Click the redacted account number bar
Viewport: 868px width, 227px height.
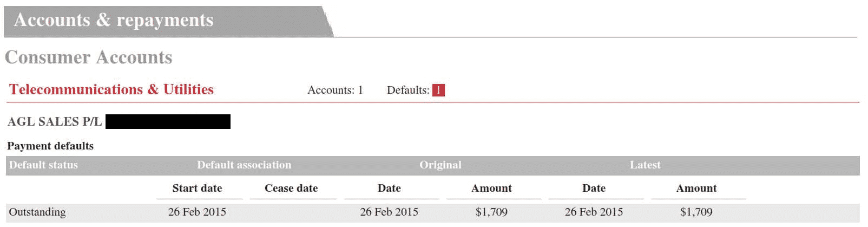pos(168,121)
